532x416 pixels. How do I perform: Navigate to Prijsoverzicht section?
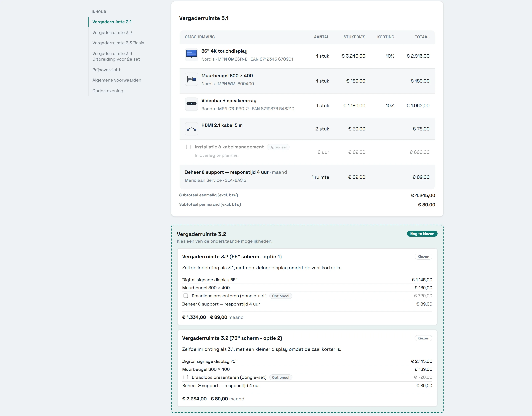click(106, 70)
